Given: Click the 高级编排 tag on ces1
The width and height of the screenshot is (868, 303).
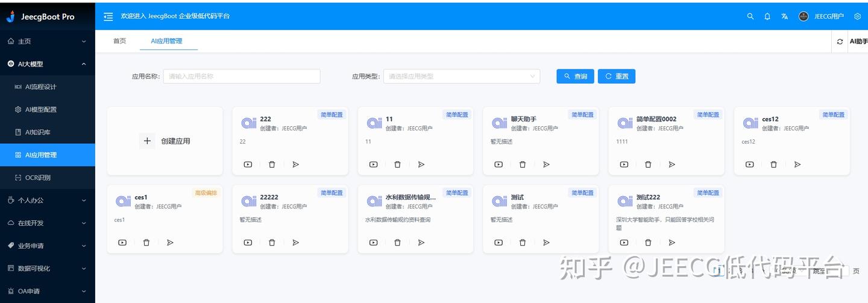Looking at the screenshot, I should click(206, 193).
